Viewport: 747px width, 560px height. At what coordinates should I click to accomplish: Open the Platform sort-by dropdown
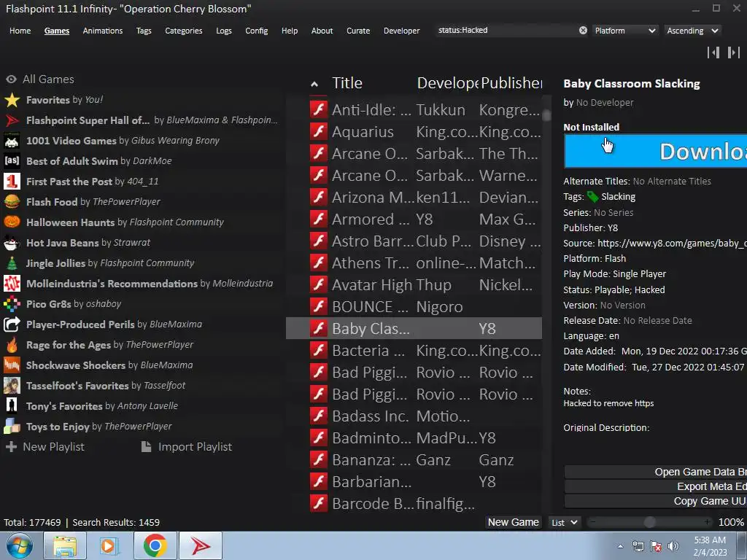point(625,31)
